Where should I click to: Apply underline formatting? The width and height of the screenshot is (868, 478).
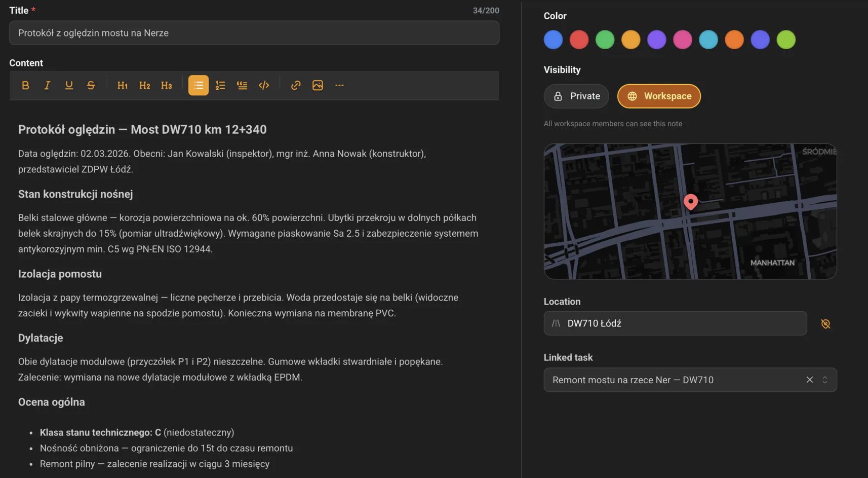(69, 85)
